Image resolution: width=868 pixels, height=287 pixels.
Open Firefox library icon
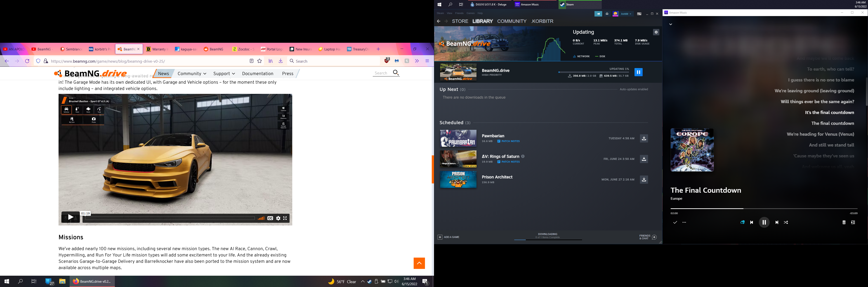pyautogui.click(x=271, y=61)
